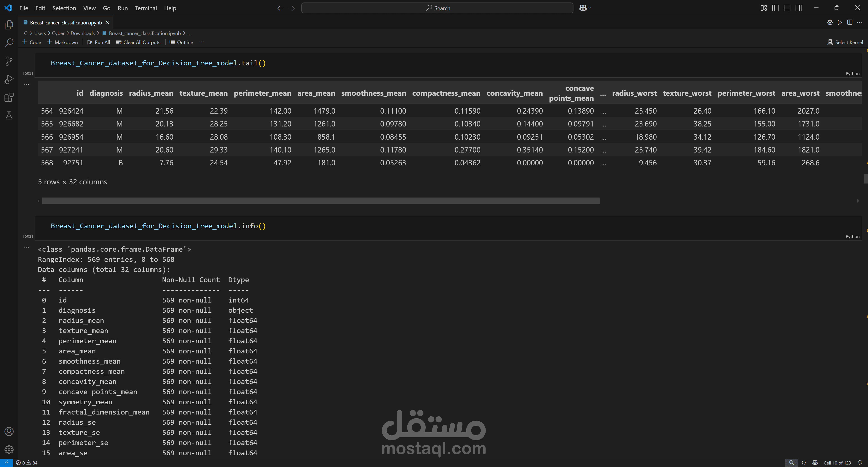Click Select Kernel button

845,42
